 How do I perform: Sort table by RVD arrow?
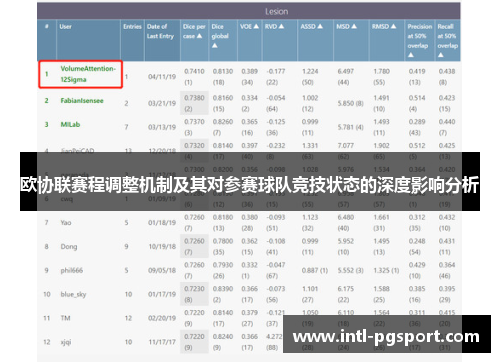tap(281, 26)
